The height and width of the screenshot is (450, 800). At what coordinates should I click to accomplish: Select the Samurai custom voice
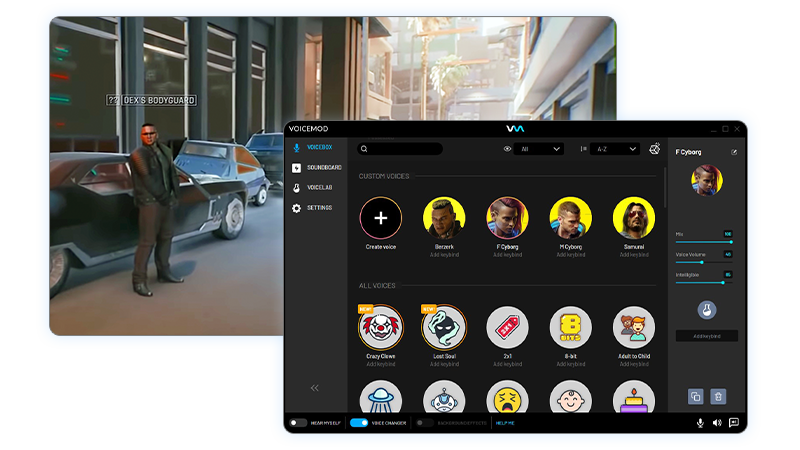[634, 218]
